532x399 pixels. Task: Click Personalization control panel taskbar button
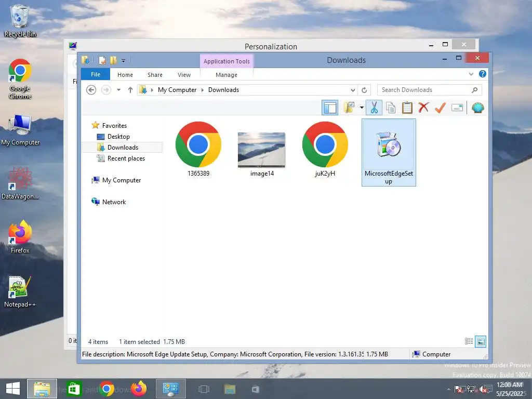[171, 389]
